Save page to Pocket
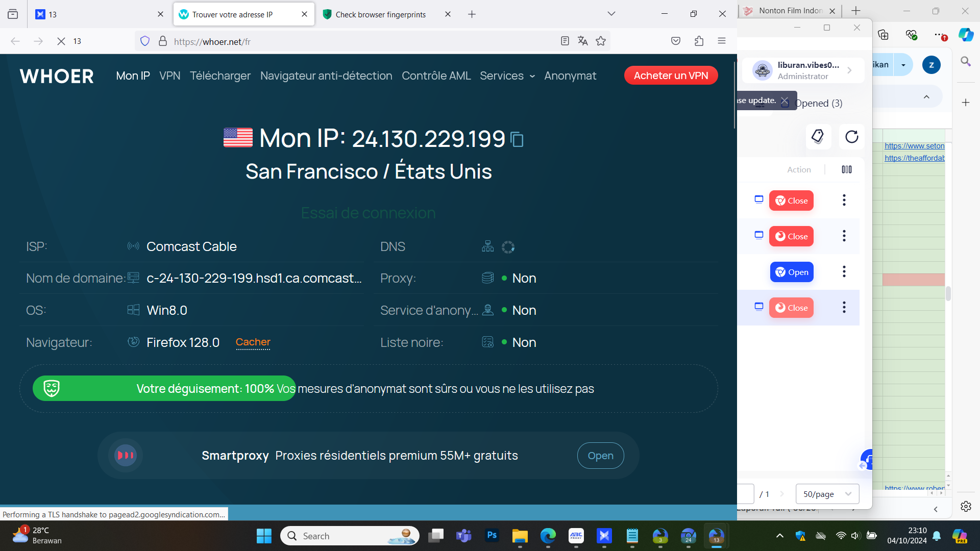This screenshot has height=551, width=980. point(676,41)
